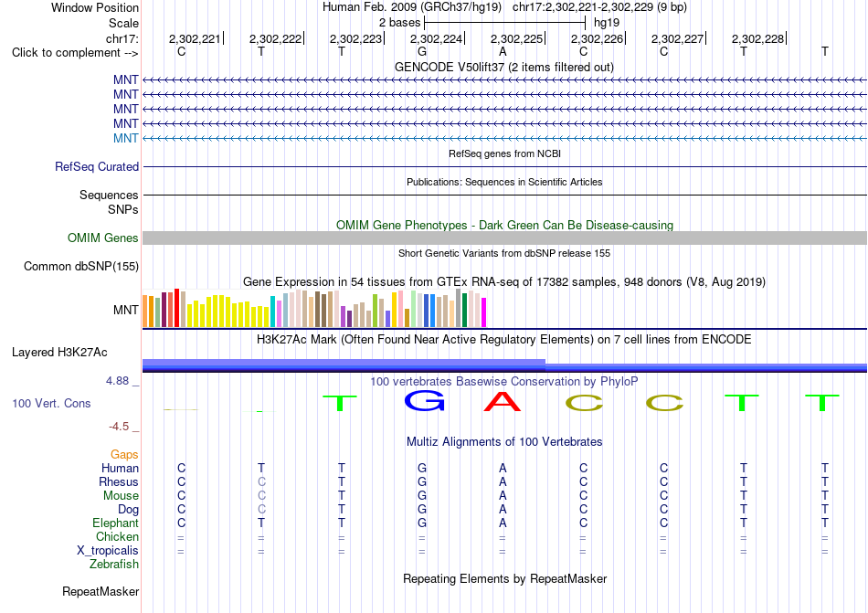Open the RefSeq Curated track label
This screenshot has width=868, height=613.
97,166
